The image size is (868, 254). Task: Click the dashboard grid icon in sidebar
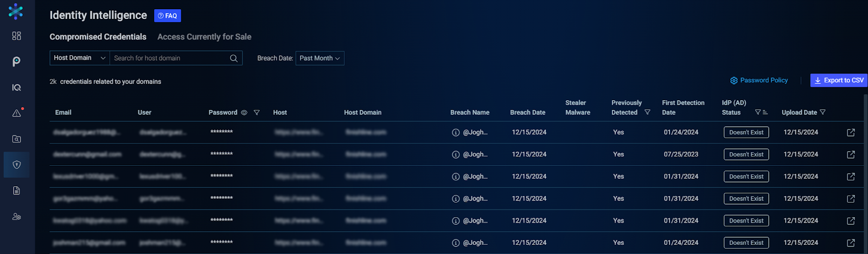coord(17,36)
